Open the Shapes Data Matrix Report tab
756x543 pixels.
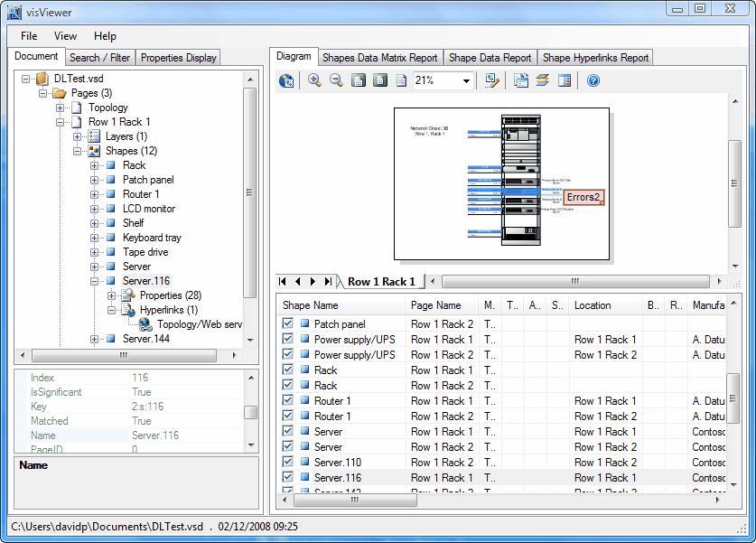[x=380, y=58]
